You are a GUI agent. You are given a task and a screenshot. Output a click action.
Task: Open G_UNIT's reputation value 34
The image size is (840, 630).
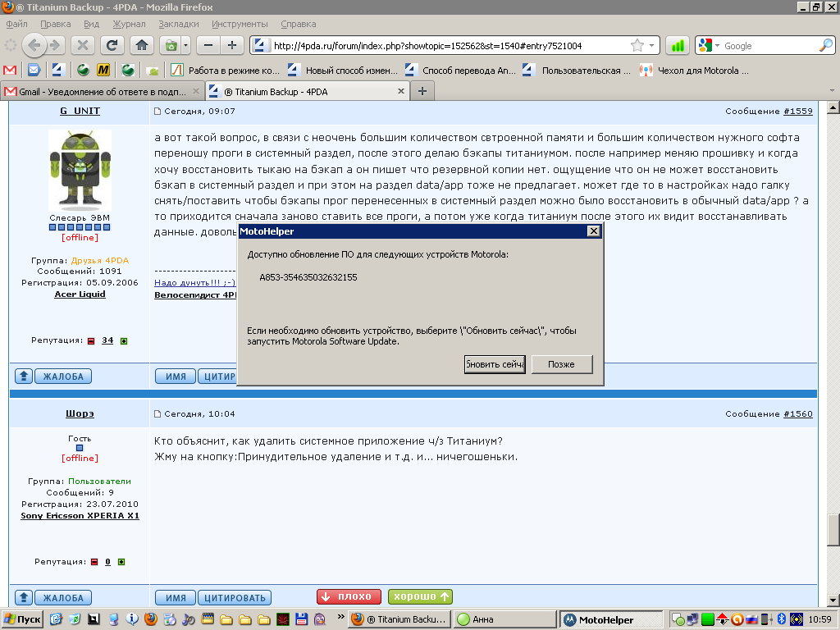click(107, 340)
